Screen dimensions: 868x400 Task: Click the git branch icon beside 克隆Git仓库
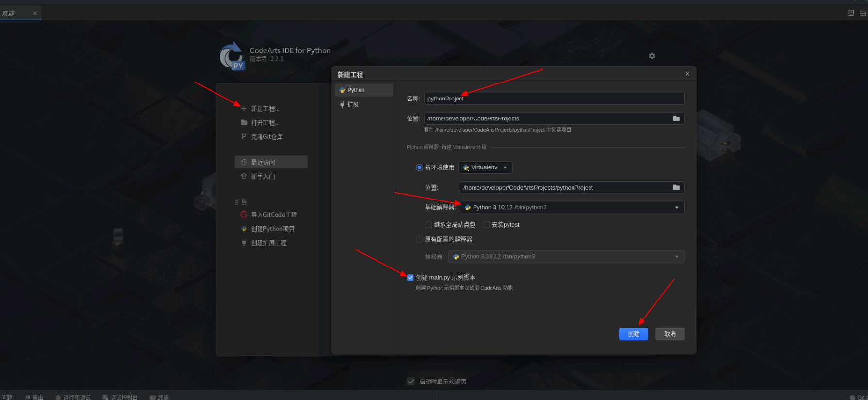coord(244,136)
